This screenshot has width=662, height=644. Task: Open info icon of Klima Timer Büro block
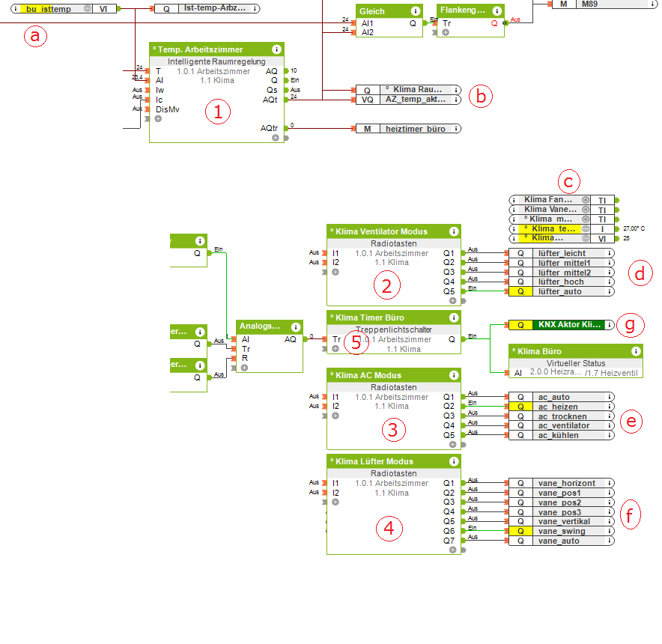click(453, 318)
